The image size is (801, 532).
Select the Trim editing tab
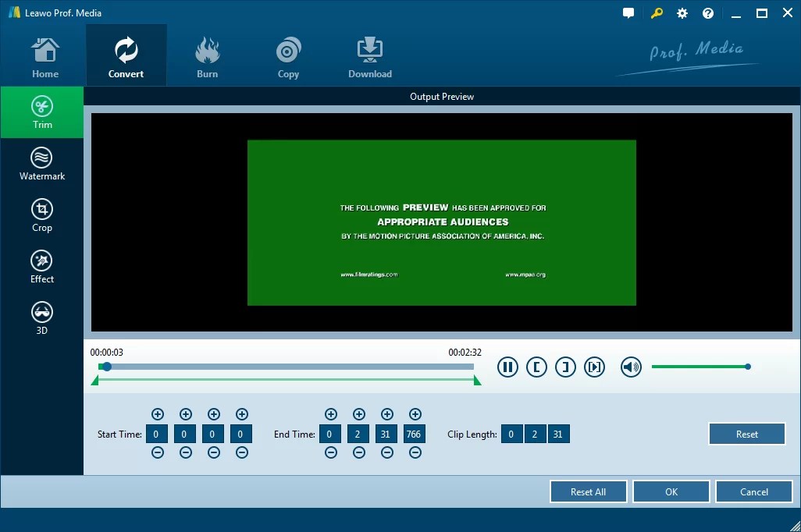click(x=42, y=112)
